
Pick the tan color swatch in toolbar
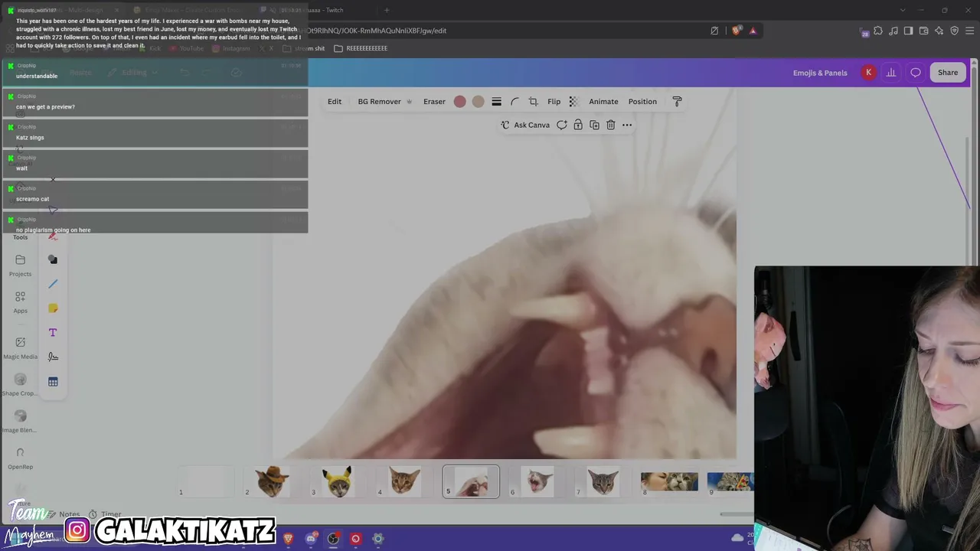pyautogui.click(x=478, y=102)
